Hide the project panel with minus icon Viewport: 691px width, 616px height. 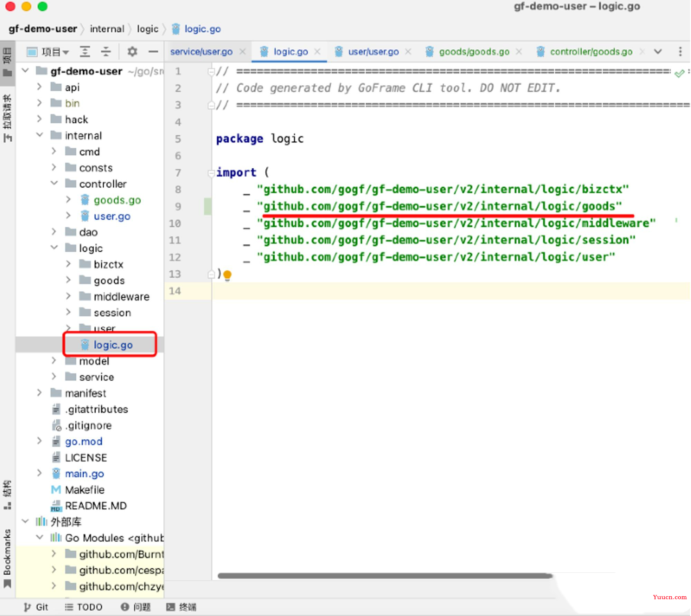click(x=153, y=52)
